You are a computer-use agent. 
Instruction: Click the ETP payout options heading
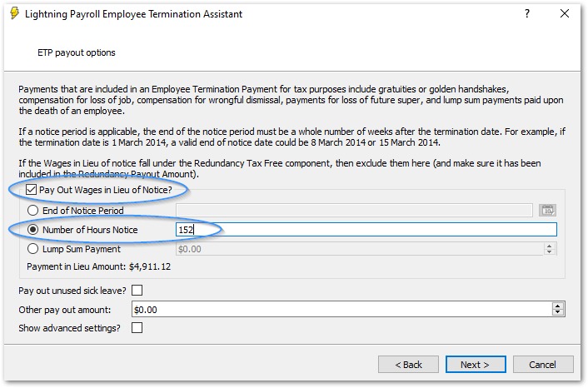(x=77, y=52)
